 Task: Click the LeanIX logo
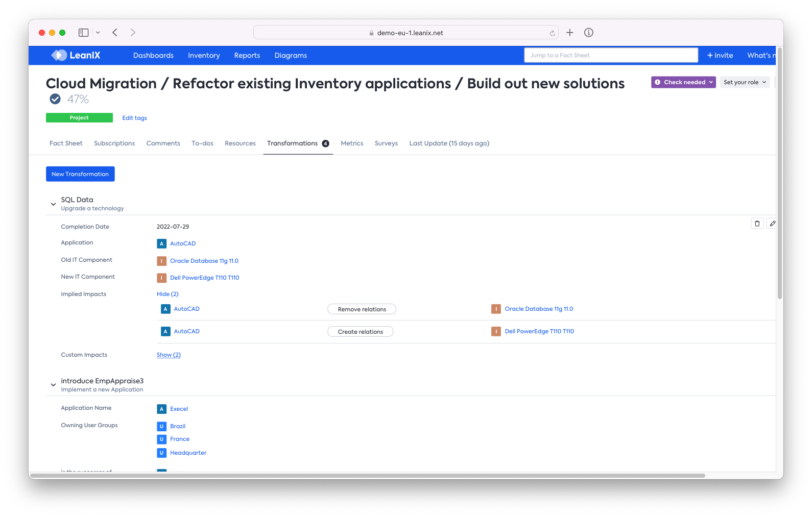click(76, 55)
